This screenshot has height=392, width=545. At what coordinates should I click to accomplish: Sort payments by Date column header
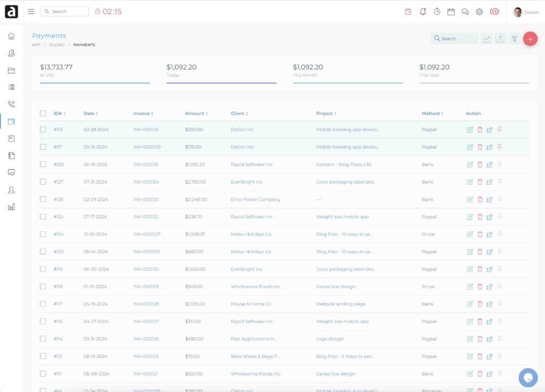[90, 113]
